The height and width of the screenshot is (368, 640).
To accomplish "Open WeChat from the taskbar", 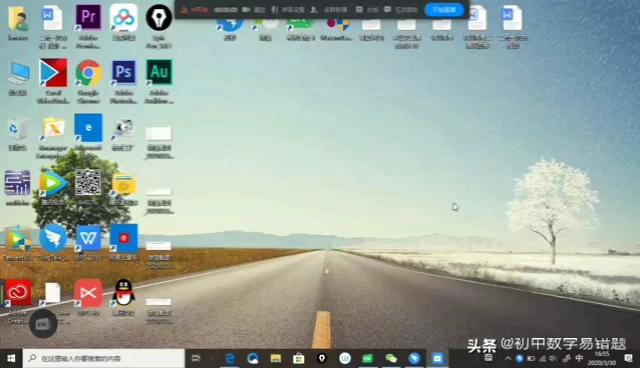I will pos(391,359).
